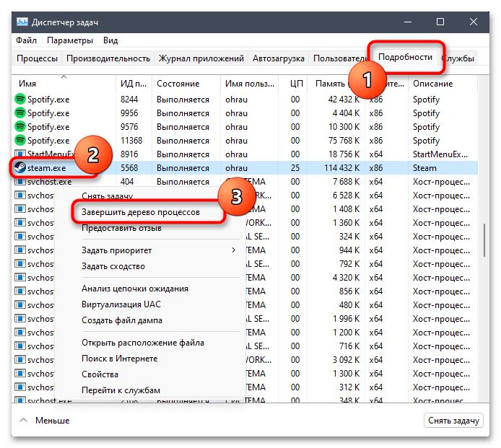Select the Подробности tab
Image resolution: width=501 pixels, height=448 pixels.
click(x=405, y=57)
